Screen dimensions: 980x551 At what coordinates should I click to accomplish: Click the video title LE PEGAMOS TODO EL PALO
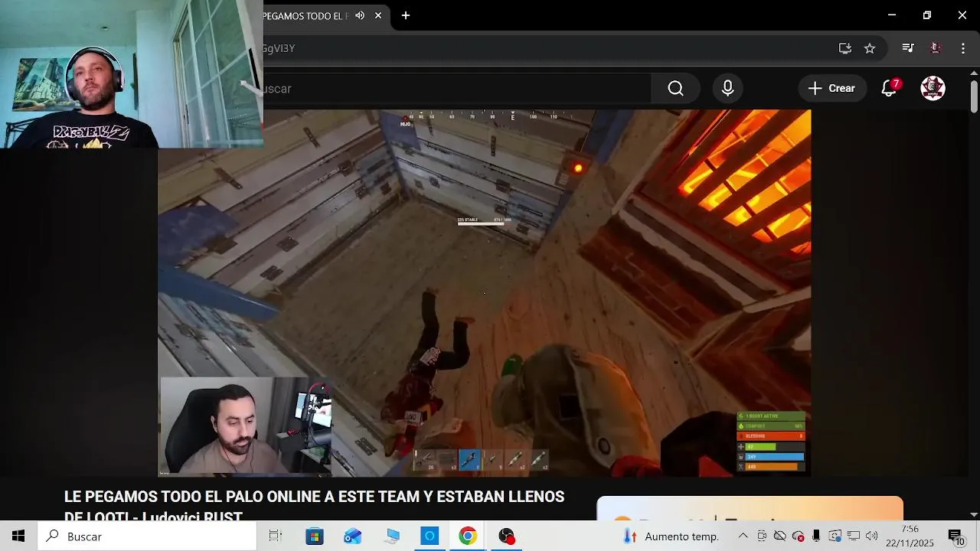coord(314,507)
